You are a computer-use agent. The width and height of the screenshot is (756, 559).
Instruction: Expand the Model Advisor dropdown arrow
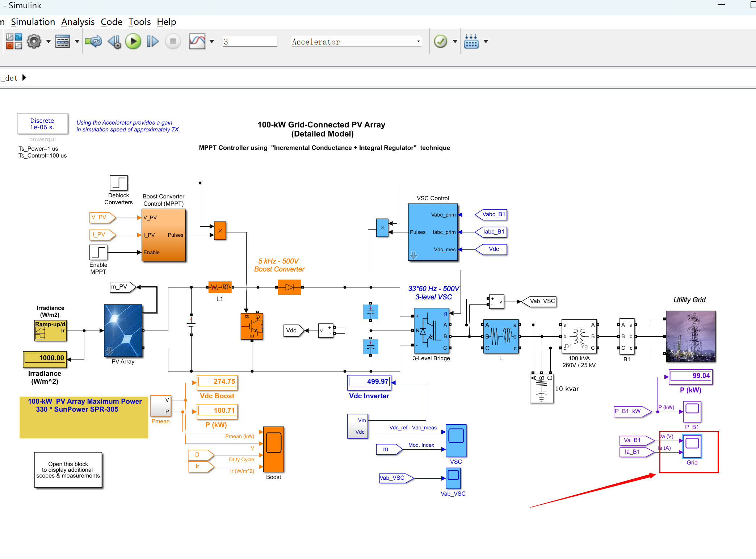pyautogui.click(x=455, y=42)
